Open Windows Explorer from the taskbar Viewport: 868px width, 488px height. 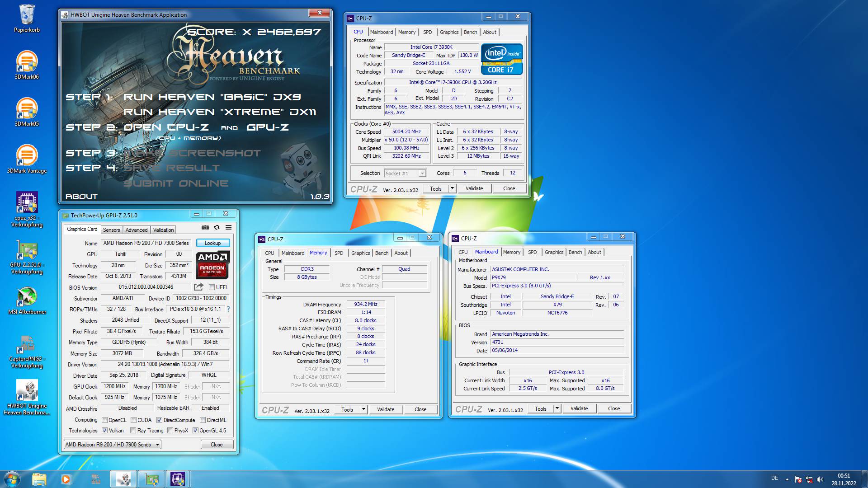coord(39,479)
